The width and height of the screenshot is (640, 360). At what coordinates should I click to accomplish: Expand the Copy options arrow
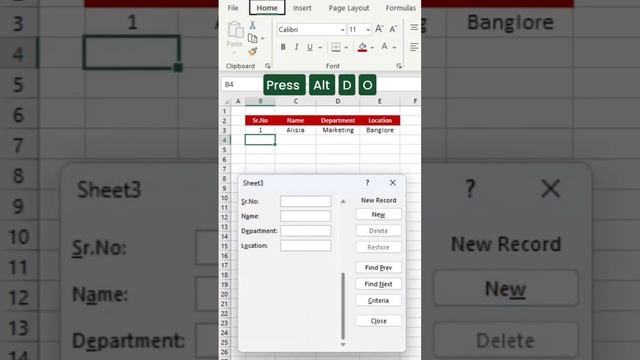pyautogui.click(x=262, y=39)
